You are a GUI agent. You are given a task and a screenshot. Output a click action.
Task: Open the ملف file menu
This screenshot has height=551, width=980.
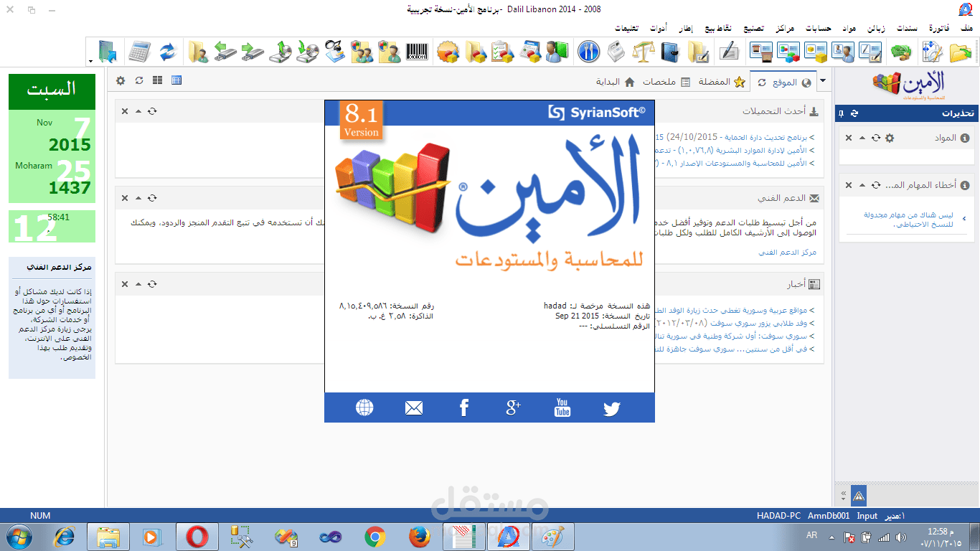click(x=966, y=29)
